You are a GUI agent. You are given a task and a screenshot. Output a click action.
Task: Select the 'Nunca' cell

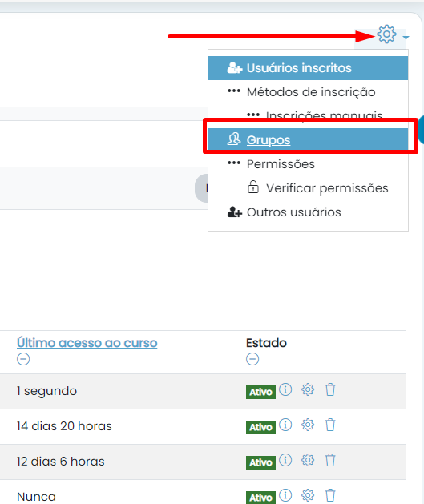pos(36,497)
